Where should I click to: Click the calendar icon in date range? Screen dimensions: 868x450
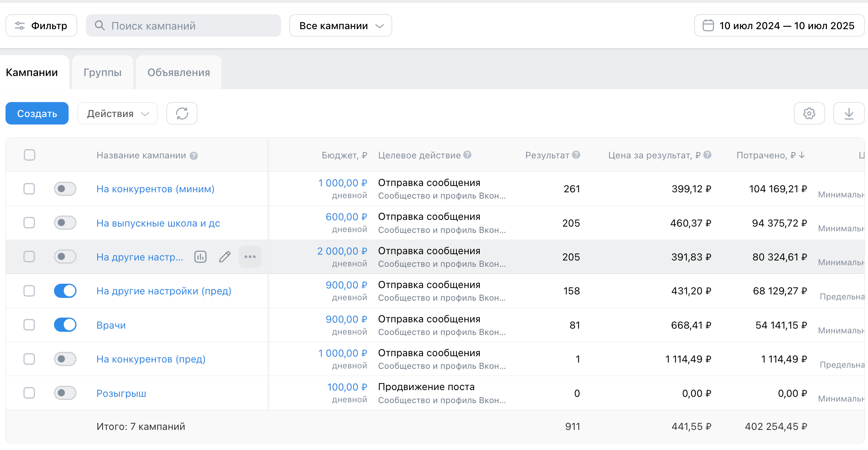point(708,26)
